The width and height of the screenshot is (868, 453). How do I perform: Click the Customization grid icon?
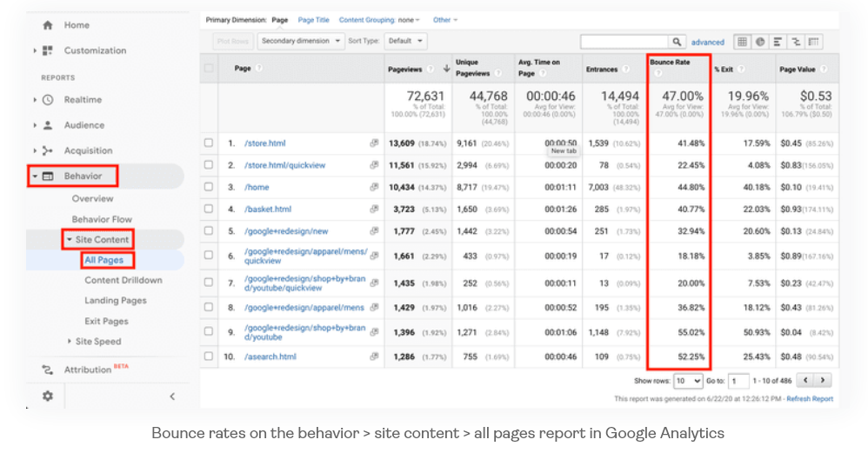click(48, 50)
